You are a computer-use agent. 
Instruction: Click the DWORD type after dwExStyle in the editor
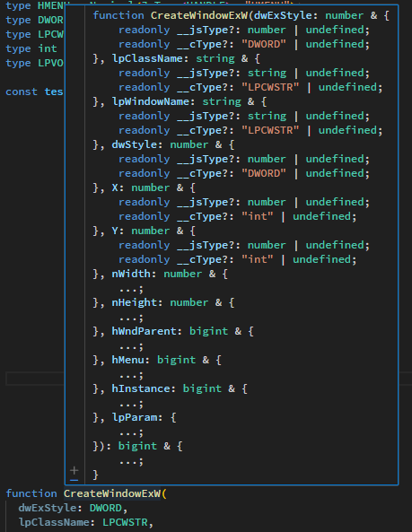click(x=106, y=508)
